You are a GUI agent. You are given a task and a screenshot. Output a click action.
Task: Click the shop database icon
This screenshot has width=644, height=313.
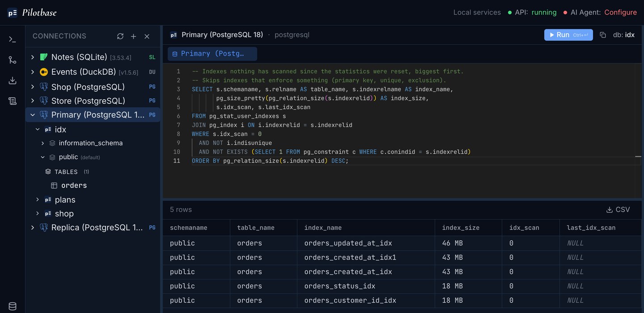(48, 214)
